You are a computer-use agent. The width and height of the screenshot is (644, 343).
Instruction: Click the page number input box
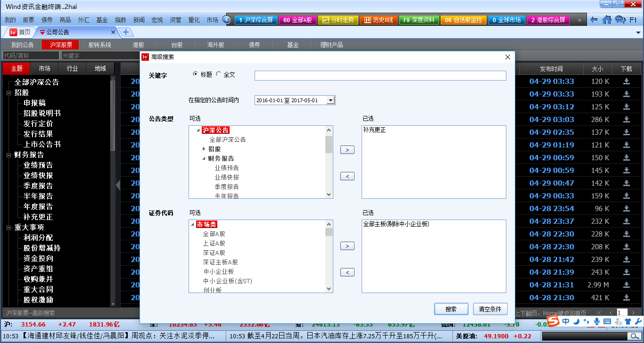622,312
